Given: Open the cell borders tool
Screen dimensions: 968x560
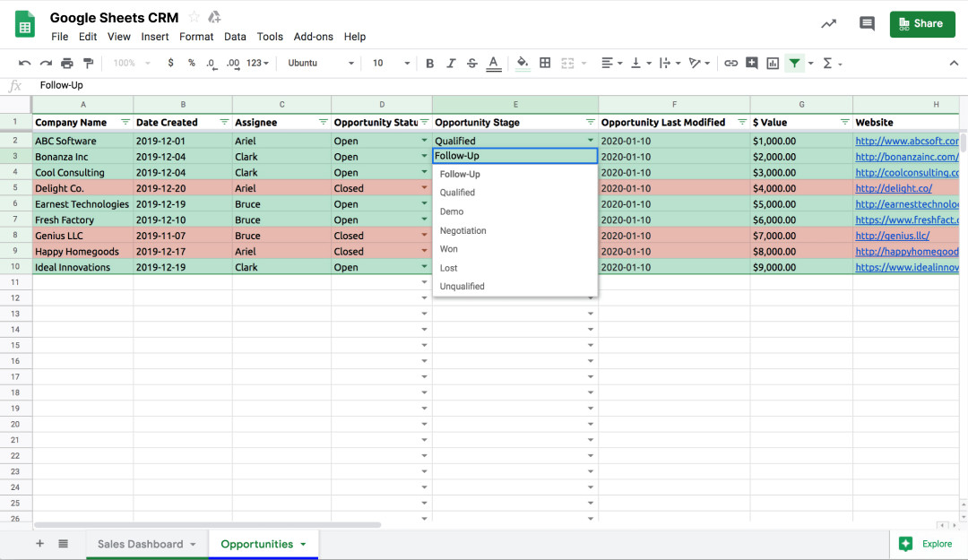Looking at the screenshot, I should click(x=545, y=63).
